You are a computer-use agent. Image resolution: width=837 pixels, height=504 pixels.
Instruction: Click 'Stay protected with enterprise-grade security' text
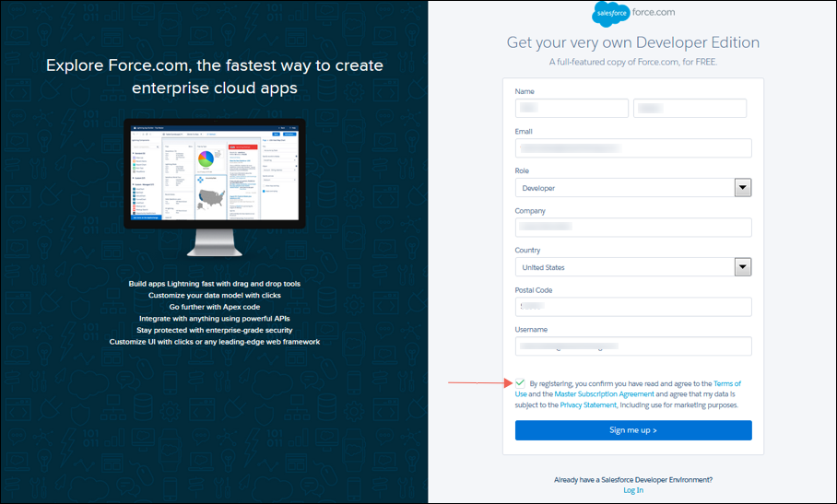[x=215, y=330]
